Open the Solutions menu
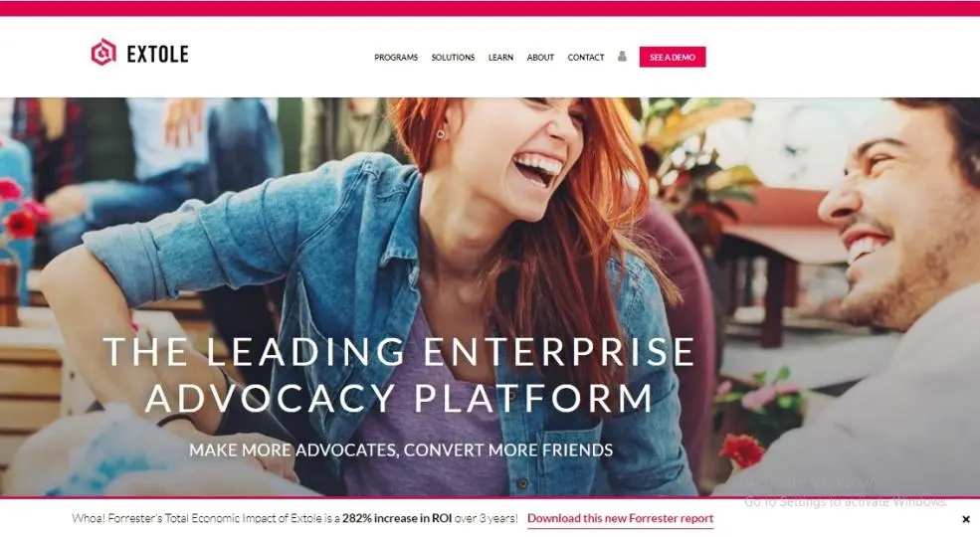 tap(453, 57)
